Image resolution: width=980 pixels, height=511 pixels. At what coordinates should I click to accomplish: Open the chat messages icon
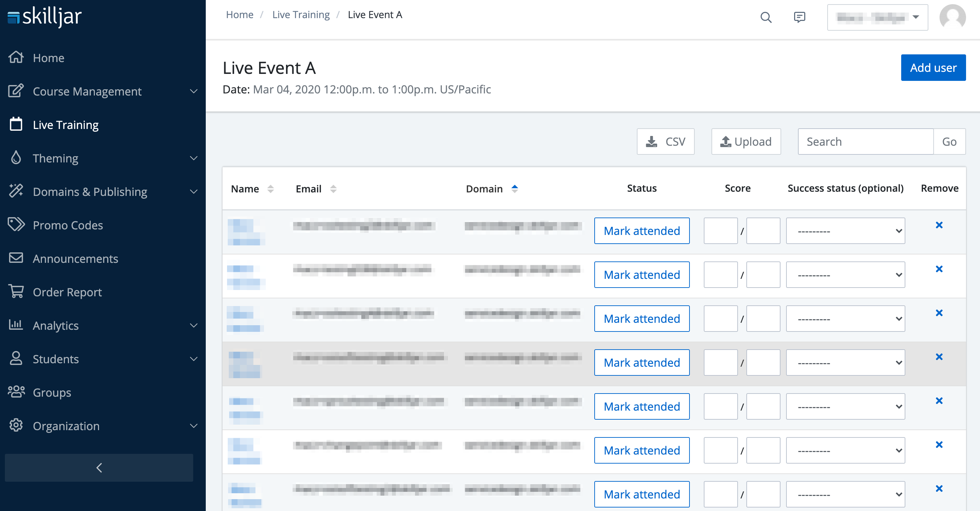click(799, 17)
